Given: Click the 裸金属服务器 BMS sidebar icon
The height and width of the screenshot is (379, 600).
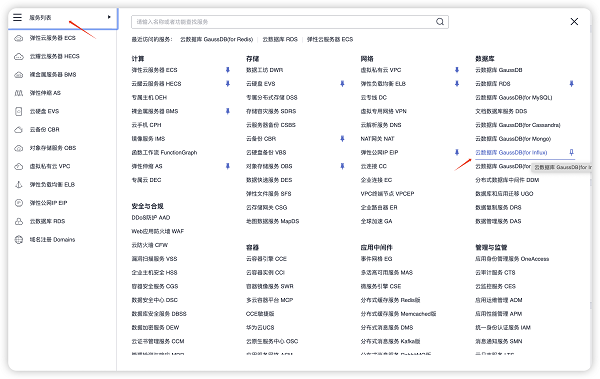Looking at the screenshot, I should (x=19, y=75).
